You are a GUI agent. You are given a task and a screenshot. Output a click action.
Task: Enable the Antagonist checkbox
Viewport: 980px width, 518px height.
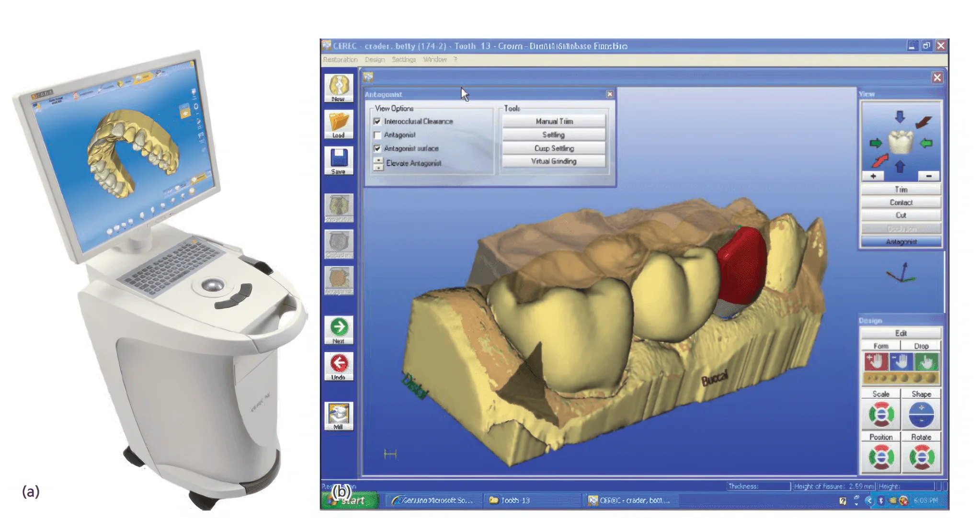pyautogui.click(x=377, y=135)
